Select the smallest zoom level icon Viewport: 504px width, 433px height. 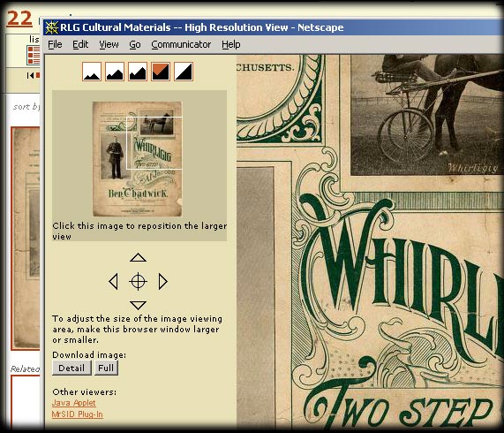tap(92, 72)
